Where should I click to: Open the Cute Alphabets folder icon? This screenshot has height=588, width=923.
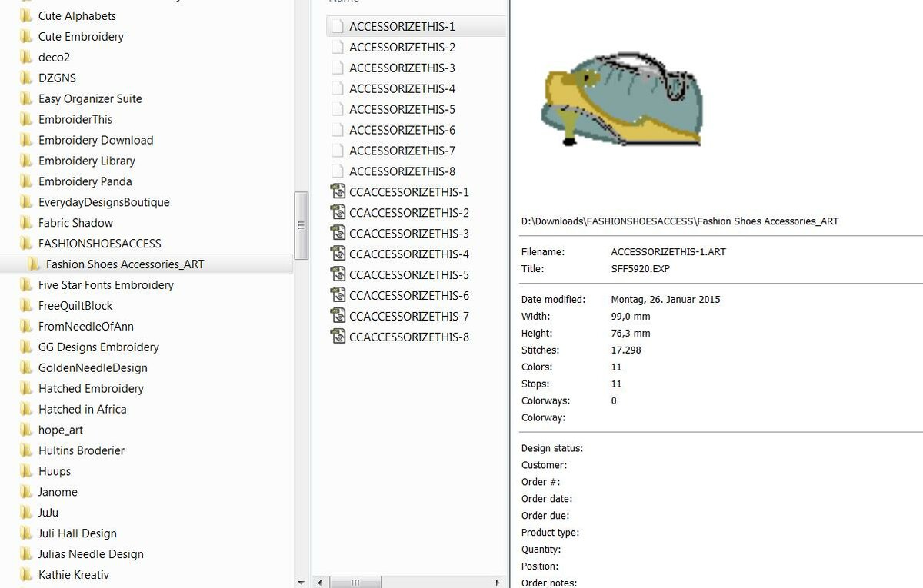point(26,15)
